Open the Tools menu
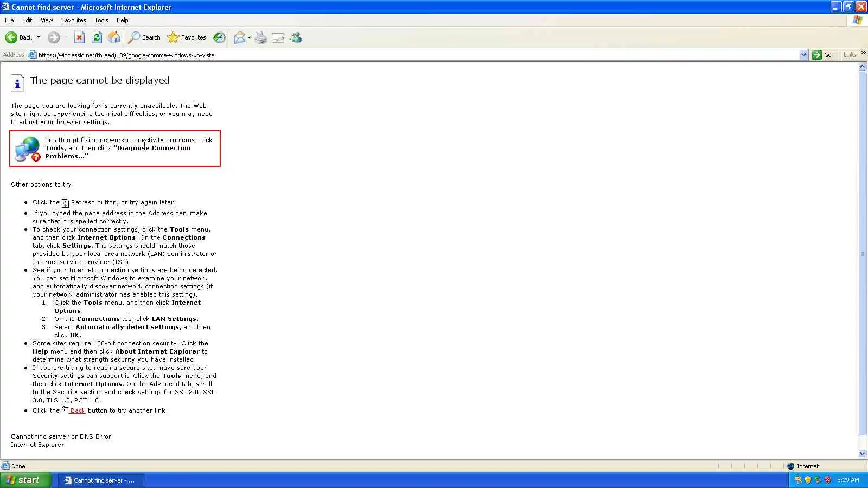868x488 pixels. (101, 20)
